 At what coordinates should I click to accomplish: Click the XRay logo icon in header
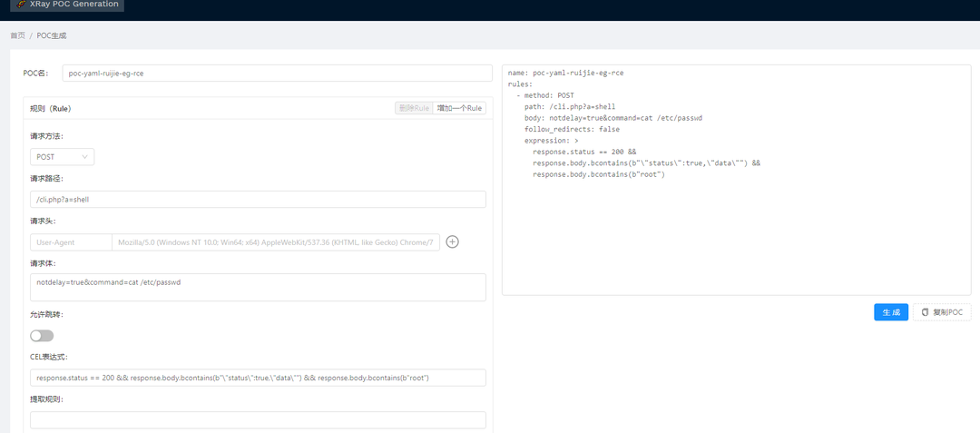click(20, 5)
